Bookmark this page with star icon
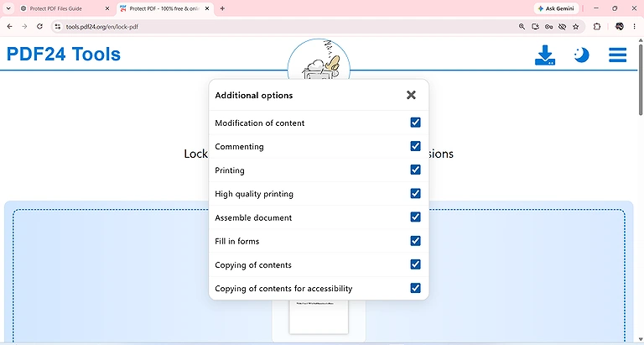Screen dimensions: 644x345 pyautogui.click(x=576, y=27)
